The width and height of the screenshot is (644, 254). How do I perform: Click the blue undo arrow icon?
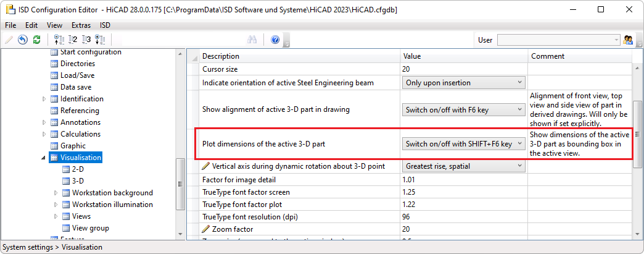point(23,40)
